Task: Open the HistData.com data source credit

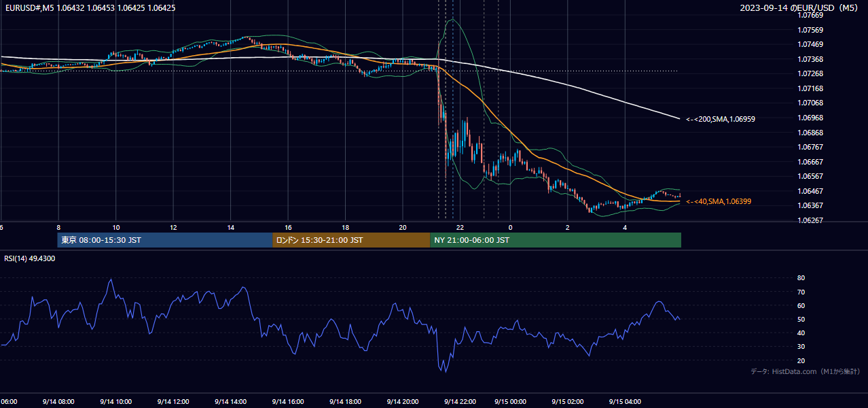Action: [806, 371]
